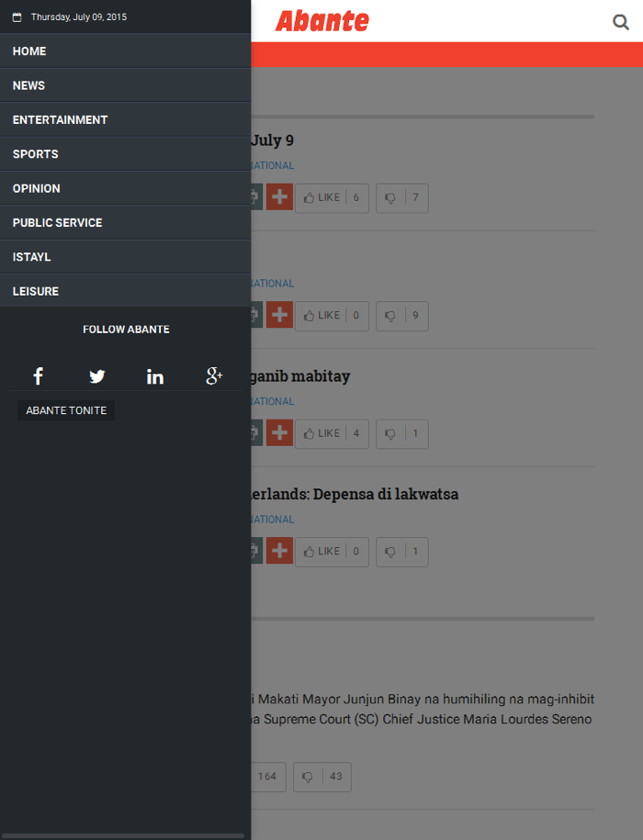Open the PUBLIC SERVICE menu item

click(x=125, y=223)
